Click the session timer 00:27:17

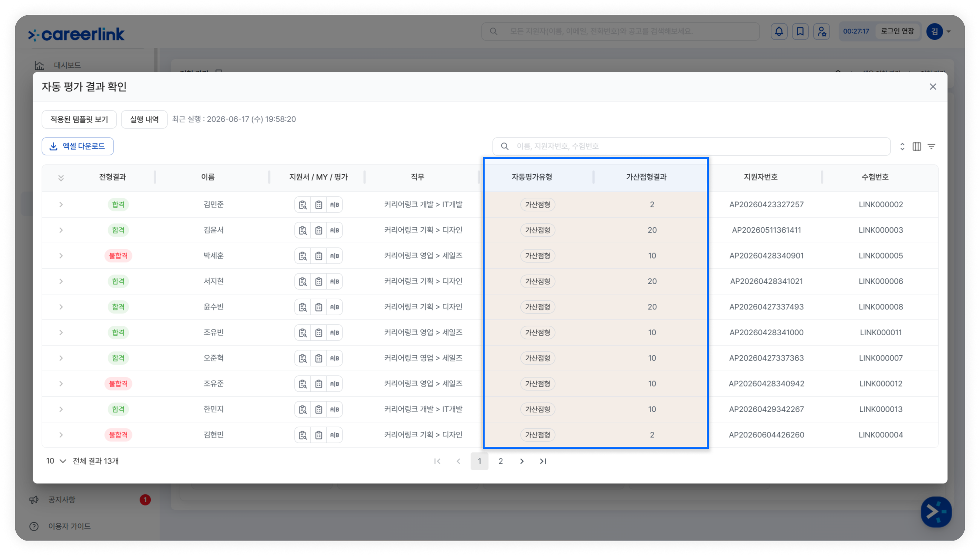click(856, 31)
